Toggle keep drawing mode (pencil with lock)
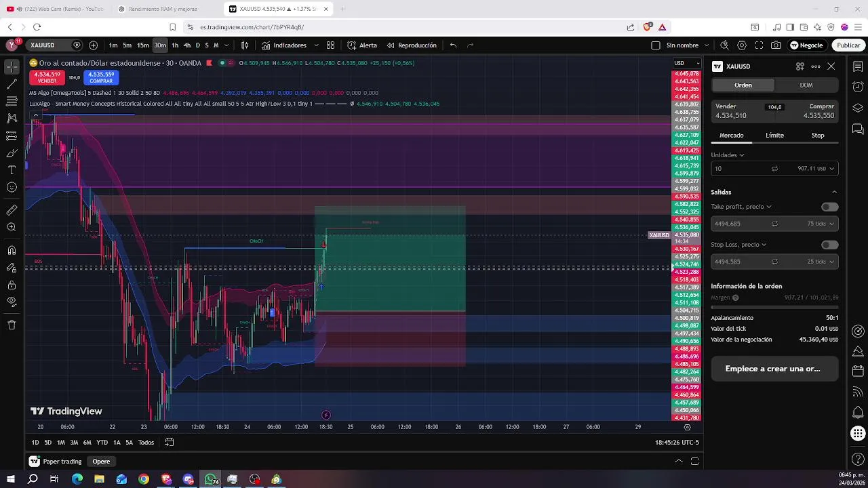 click(12, 267)
